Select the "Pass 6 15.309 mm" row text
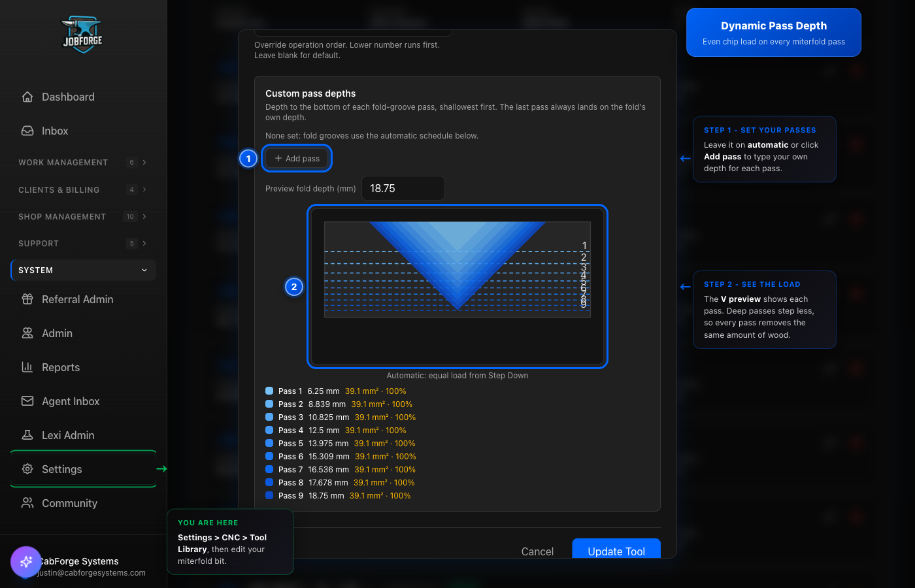Image resolution: width=915 pixels, height=588 pixels. click(314, 457)
